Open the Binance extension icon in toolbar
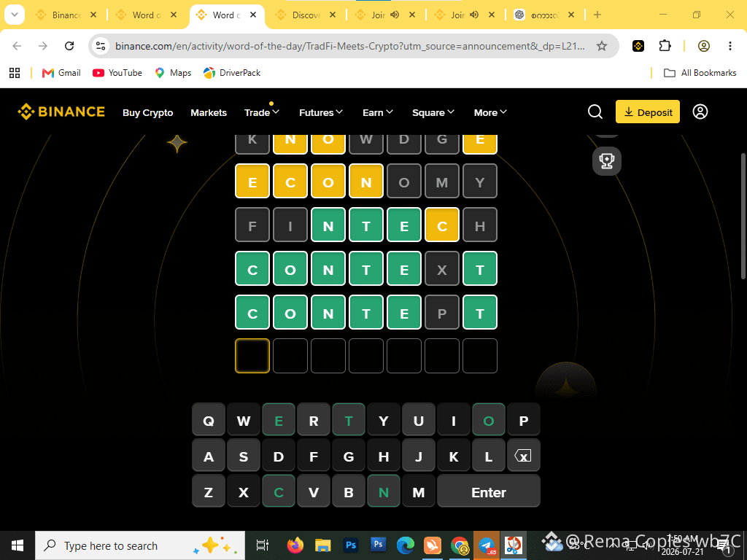The height and width of the screenshot is (560, 747). 638,46
